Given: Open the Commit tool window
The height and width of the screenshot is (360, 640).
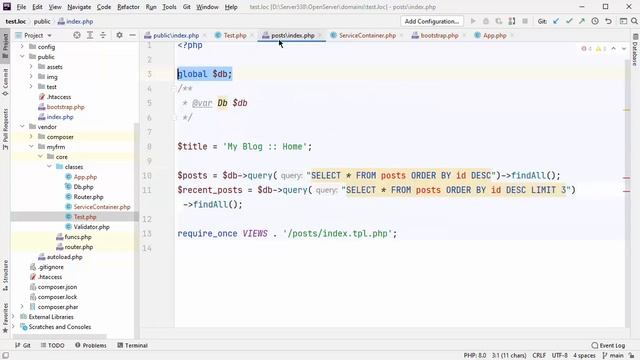Looking at the screenshot, I should pyautogui.click(x=5, y=82).
